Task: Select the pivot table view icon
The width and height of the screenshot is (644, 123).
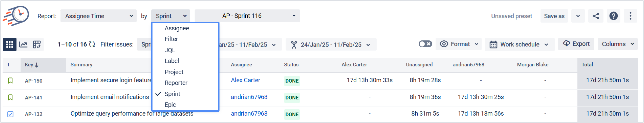Action: tap(37, 45)
